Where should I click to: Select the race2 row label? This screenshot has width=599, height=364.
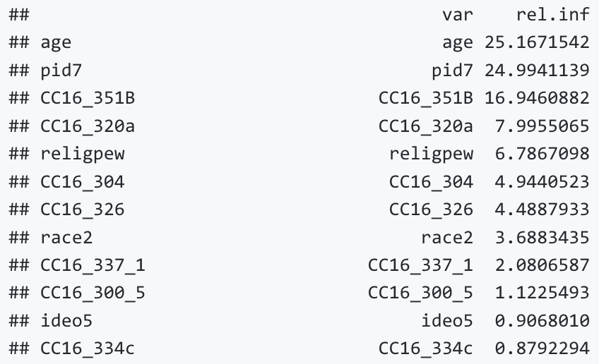tap(66, 238)
